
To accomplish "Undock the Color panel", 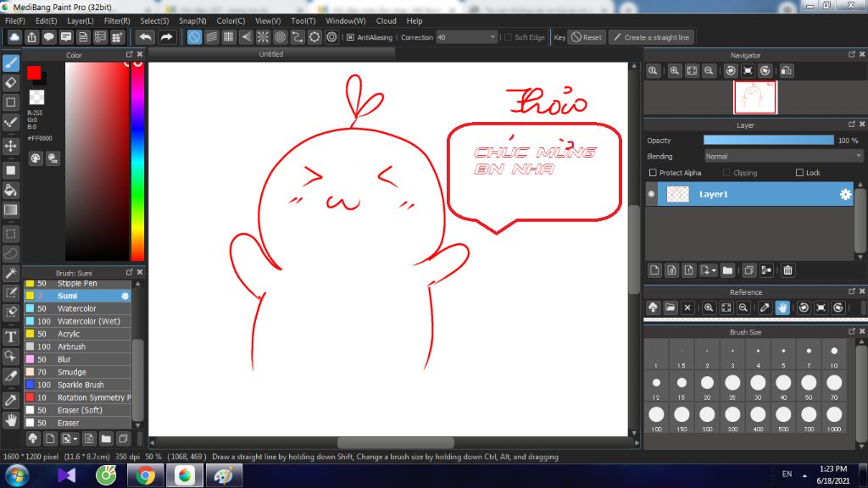I will (x=129, y=54).
